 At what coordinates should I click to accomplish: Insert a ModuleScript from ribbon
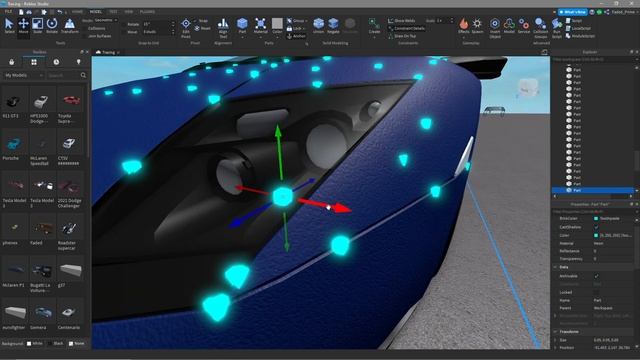coord(580,36)
